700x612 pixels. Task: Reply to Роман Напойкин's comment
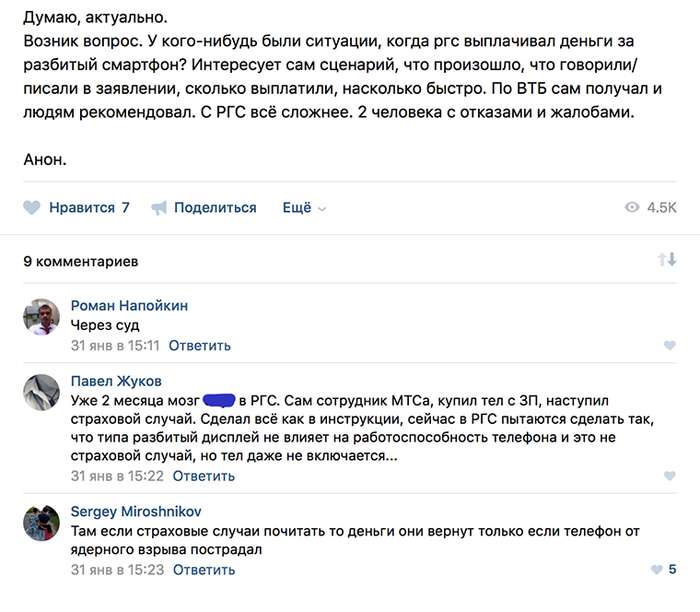click(200, 346)
